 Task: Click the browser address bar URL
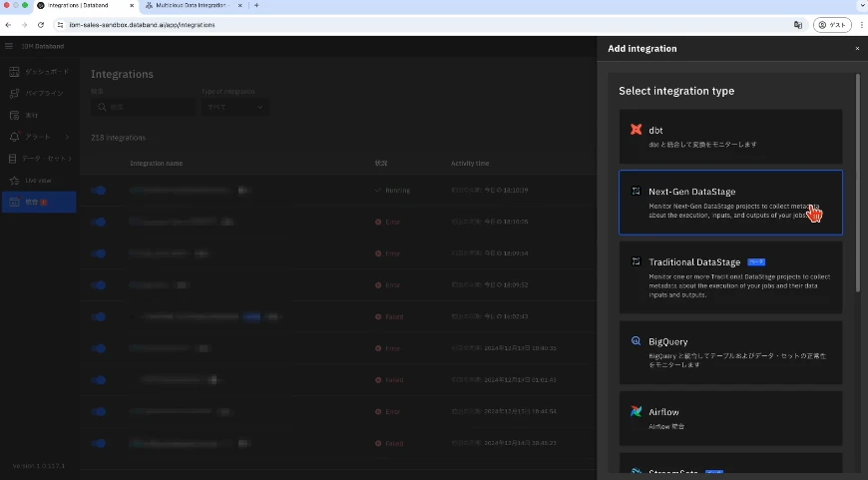[x=143, y=25]
